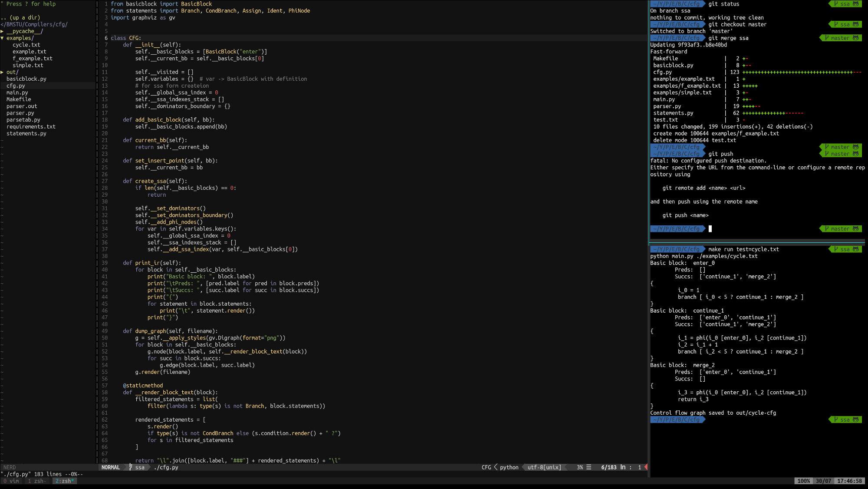Switch to tmux window 0 vim
868x489 pixels.
coord(11,481)
